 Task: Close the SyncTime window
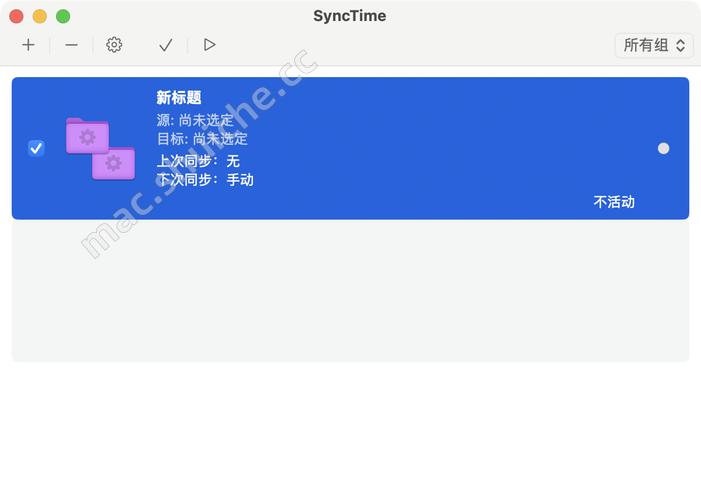coord(17,16)
